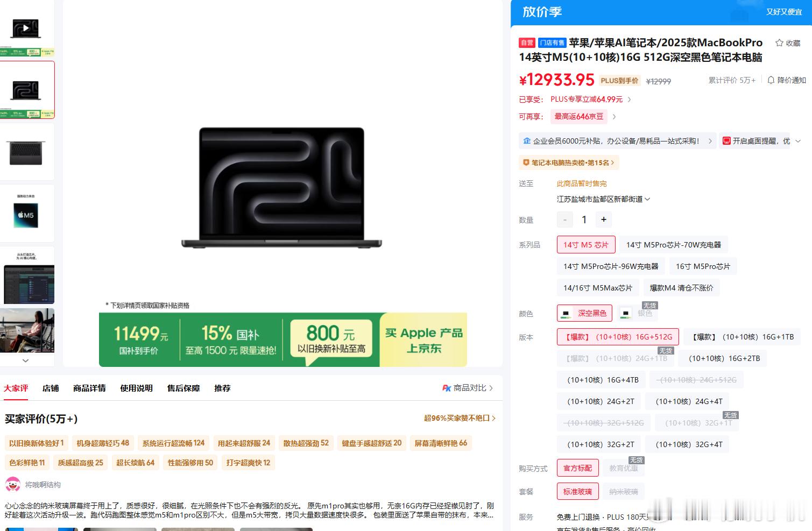Image resolution: width=812 pixels, height=531 pixels.
Task: Expand PLUS专享立减64.99元 details arrow
Action: (x=630, y=100)
